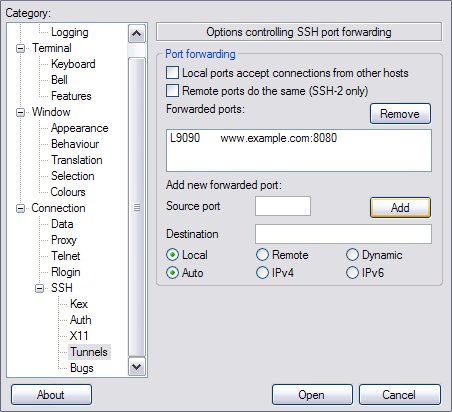This screenshot has width=452, height=412.
Task: Select the Remote forwarding radio button
Action: point(262,255)
